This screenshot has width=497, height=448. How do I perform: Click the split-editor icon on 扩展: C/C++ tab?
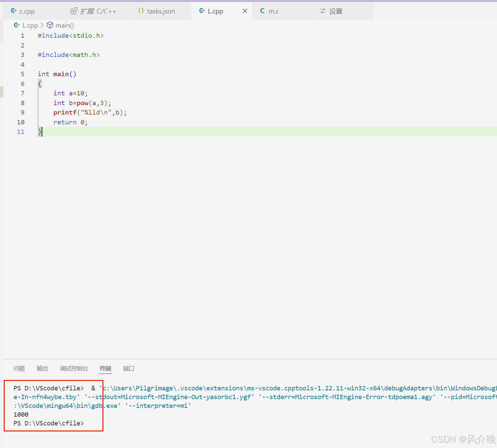[73, 11]
